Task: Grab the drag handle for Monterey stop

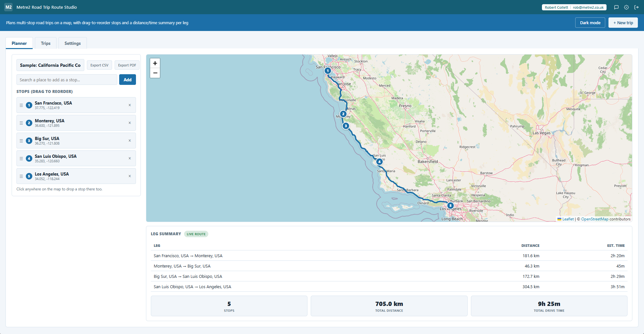Action: (21, 123)
